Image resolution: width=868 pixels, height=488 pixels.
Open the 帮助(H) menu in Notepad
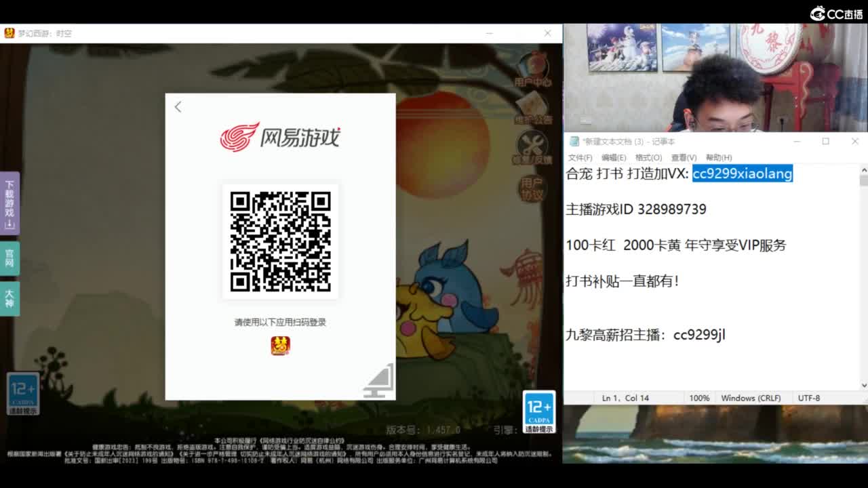[x=719, y=157]
